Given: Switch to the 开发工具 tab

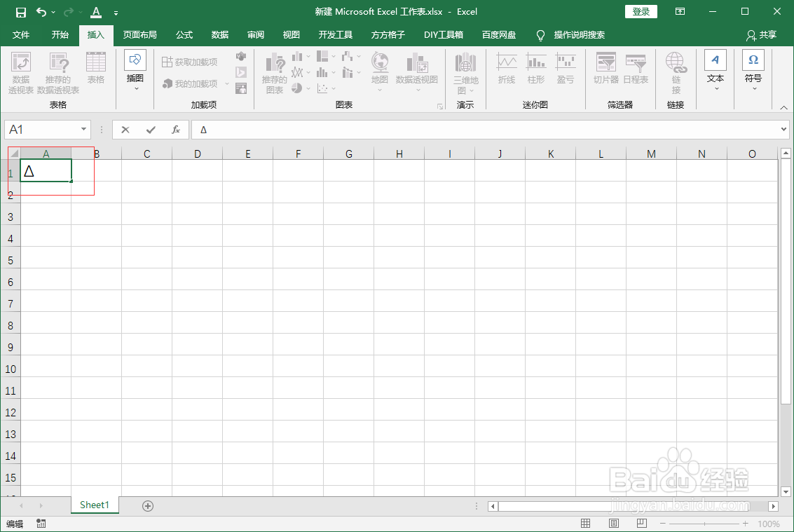Looking at the screenshot, I should [x=335, y=35].
